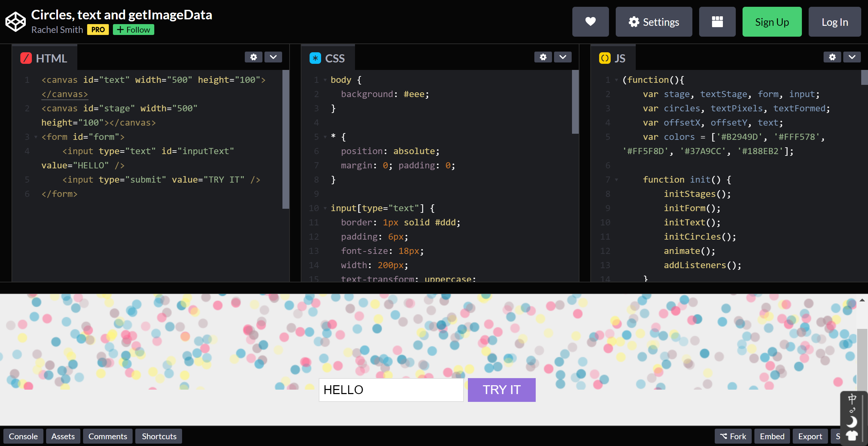Sign up for CodePen
This screenshot has height=446, width=868.
772,22
